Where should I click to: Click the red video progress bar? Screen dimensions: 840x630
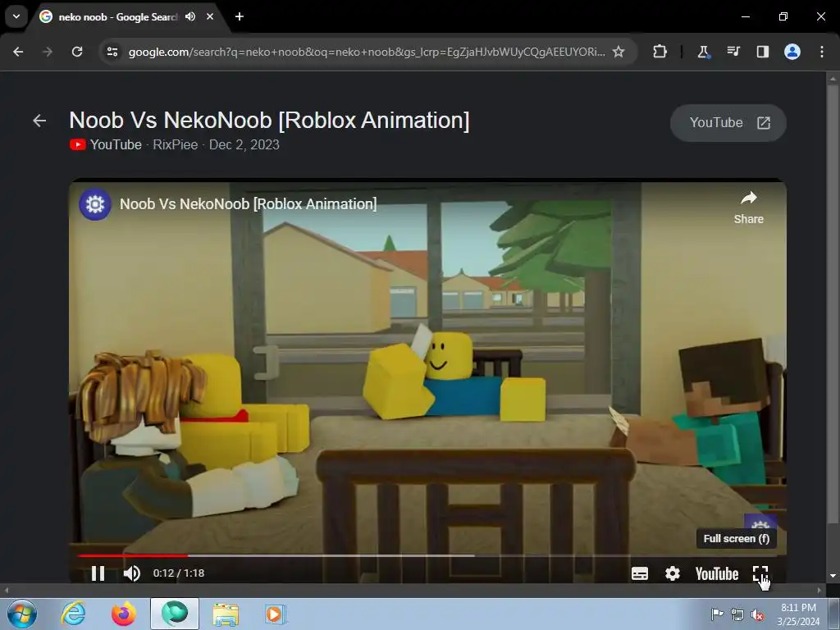pos(133,555)
